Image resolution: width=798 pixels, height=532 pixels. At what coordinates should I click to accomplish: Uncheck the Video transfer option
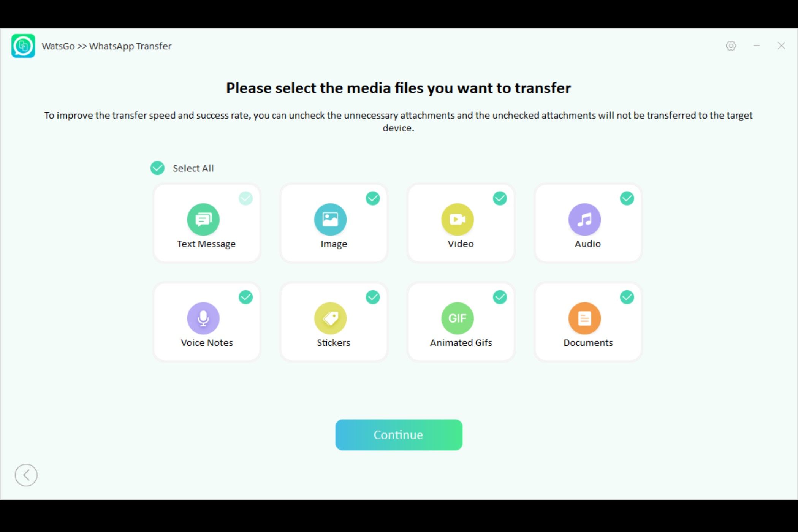pyautogui.click(x=500, y=198)
